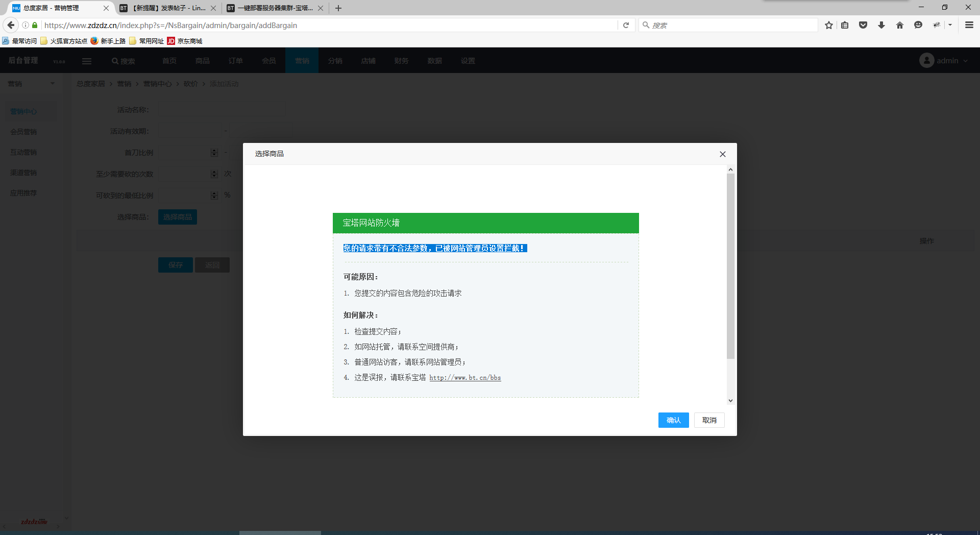Open the 设置 top menu

(x=468, y=61)
